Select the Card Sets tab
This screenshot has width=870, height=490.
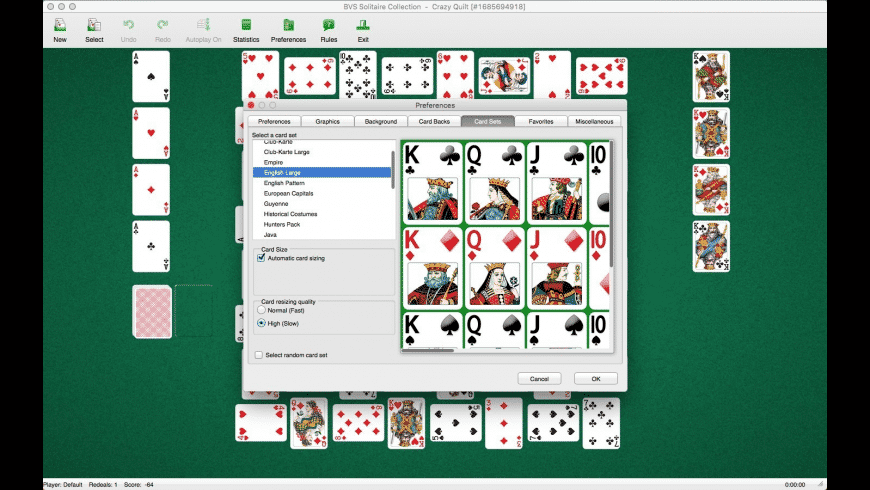pos(488,122)
